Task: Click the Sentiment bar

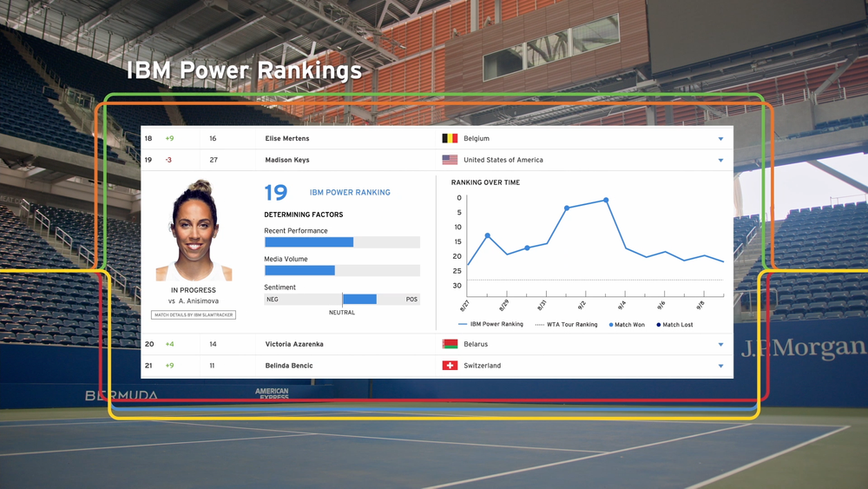Action: click(342, 299)
